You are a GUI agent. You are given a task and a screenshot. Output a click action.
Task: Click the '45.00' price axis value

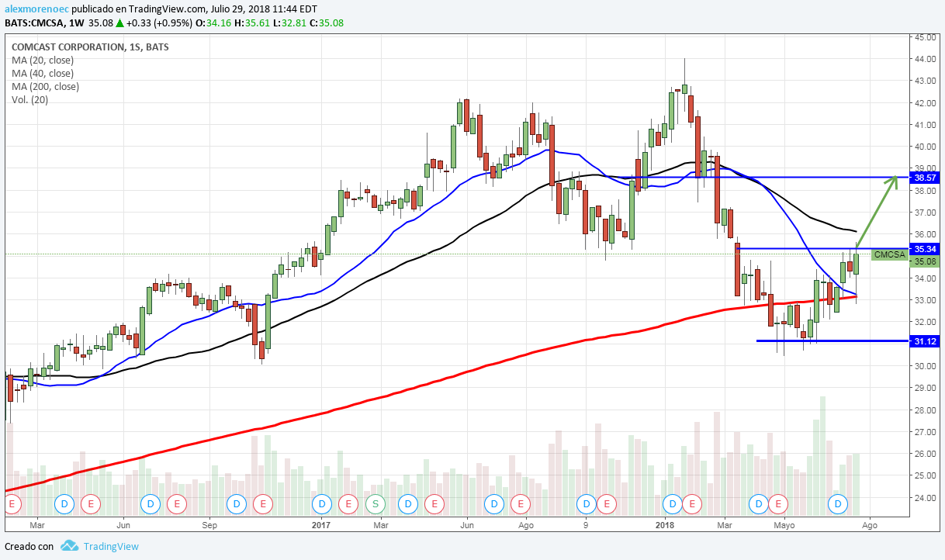tap(926, 36)
